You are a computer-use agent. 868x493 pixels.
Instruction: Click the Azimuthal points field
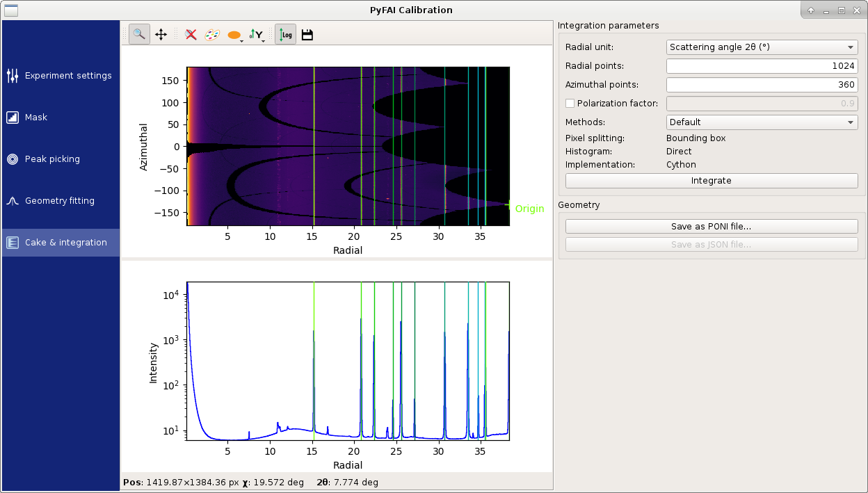click(x=762, y=85)
